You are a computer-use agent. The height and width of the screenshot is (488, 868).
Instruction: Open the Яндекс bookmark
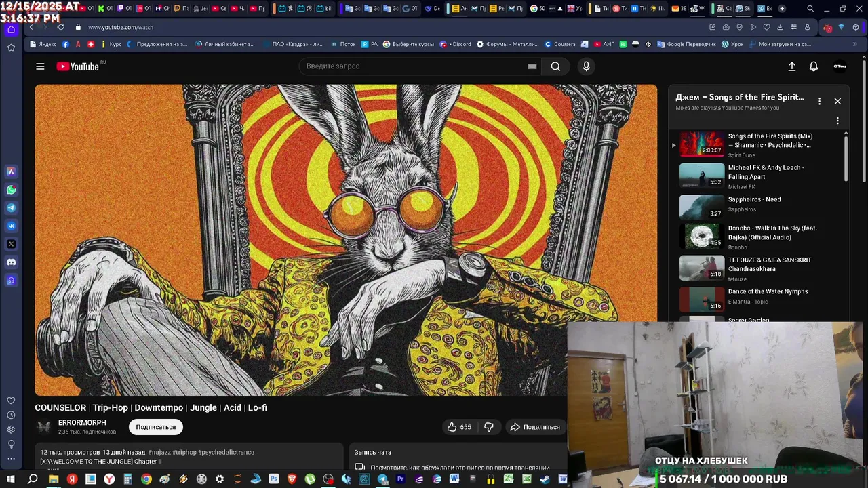tap(43, 44)
